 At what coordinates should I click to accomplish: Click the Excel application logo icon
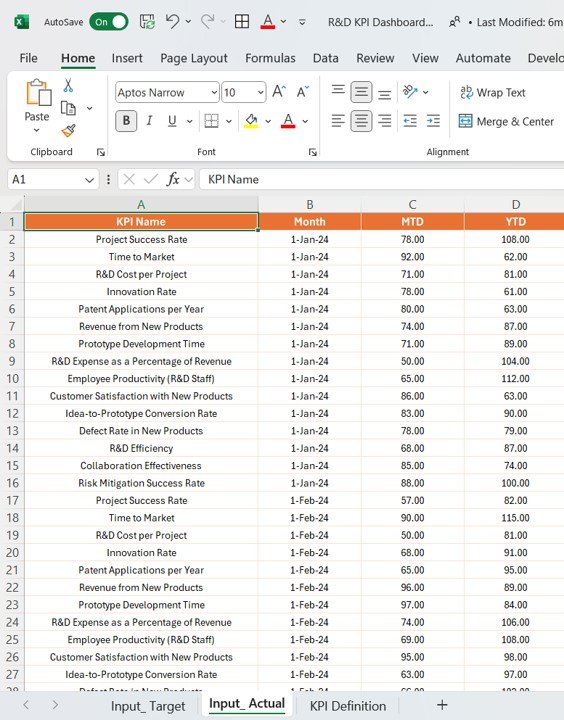pyautogui.click(x=21, y=22)
